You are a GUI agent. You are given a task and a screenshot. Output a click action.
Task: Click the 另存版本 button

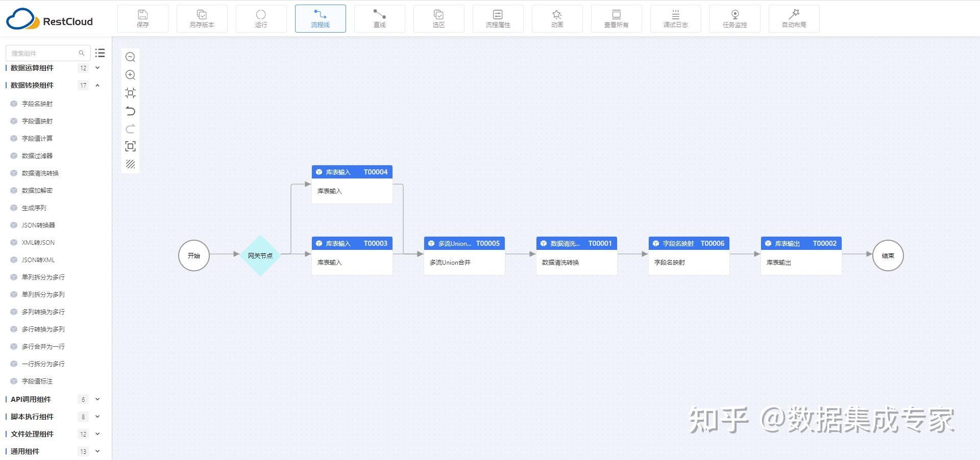point(202,18)
